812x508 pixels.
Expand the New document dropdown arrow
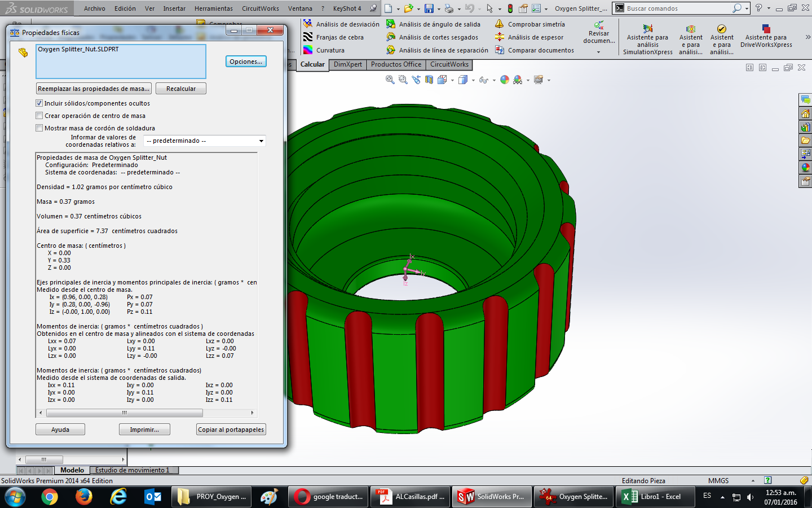point(398,9)
